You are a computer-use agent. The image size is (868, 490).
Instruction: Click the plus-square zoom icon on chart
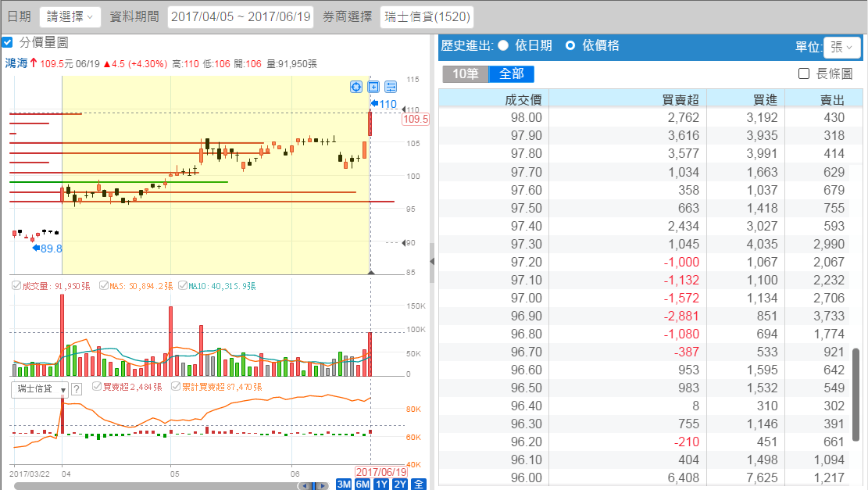[373, 87]
